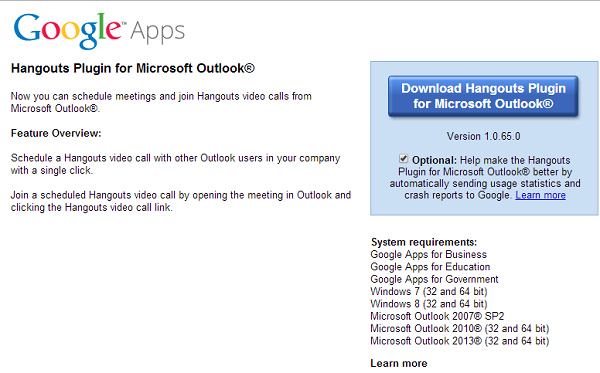600x373 pixels.
Task: Click the System requirements heading
Action: [x=424, y=242]
